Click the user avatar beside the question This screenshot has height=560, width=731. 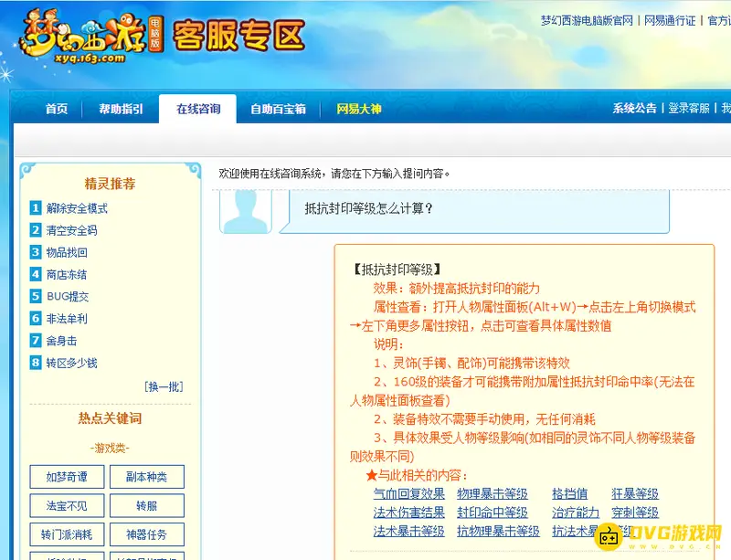click(246, 211)
